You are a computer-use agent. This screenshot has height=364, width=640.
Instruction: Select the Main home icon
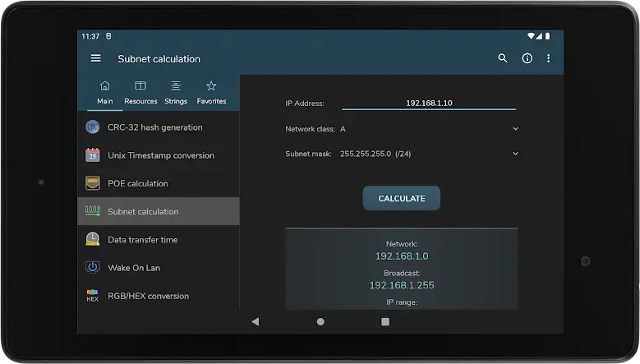105,85
